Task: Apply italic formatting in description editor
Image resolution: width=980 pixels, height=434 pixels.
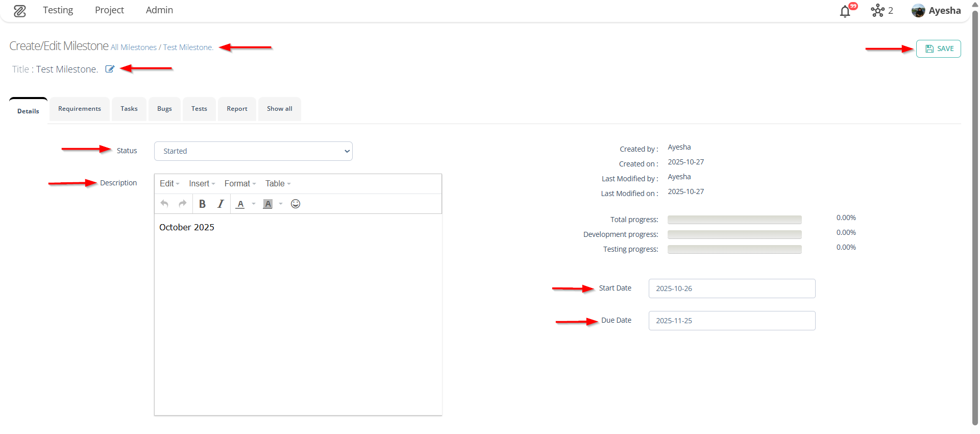Action: pyautogui.click(x=220, y=204)
